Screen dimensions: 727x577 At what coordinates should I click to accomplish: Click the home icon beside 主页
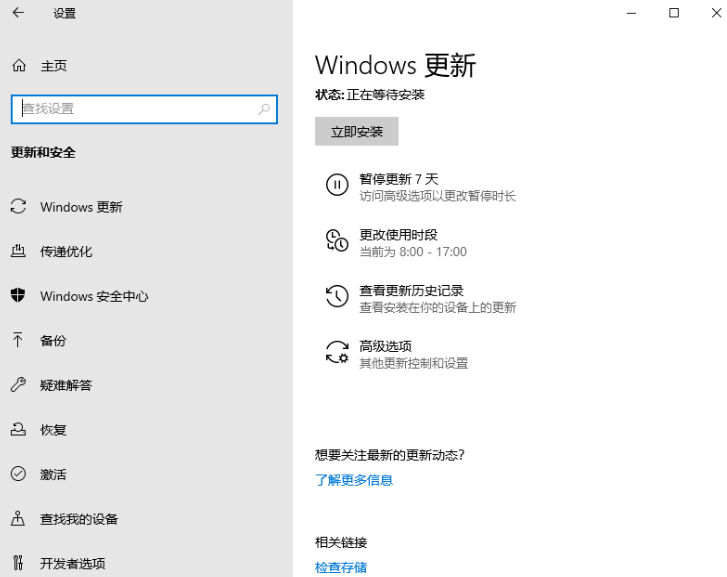tap(18, 66)
